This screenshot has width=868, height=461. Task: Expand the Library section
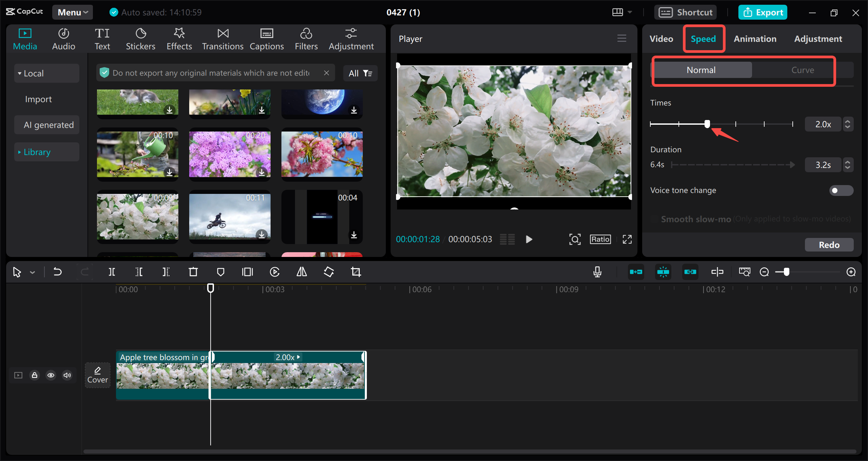47,152
